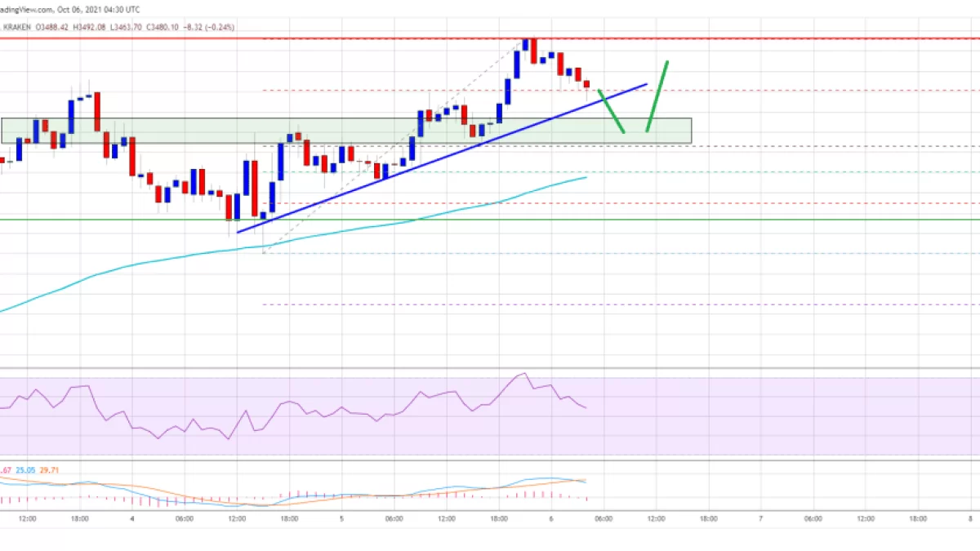Screen dimensions: 980x551
Task: Click the date label 7 on time axis
Action: coord(761,518)
